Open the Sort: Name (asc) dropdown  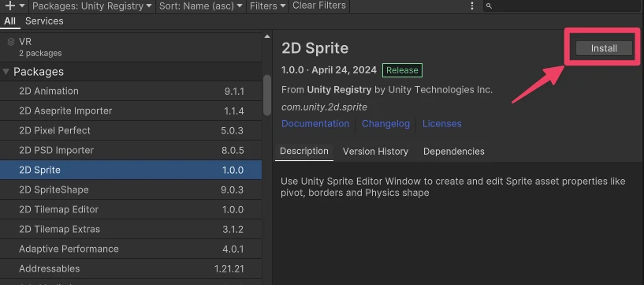pos(200,6)
